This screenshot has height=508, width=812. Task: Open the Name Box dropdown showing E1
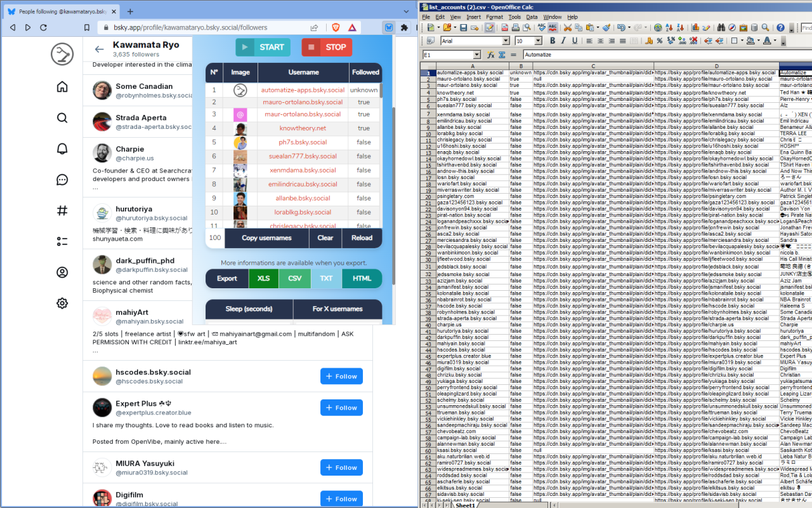pyautogui.click(x=477, y=55)
